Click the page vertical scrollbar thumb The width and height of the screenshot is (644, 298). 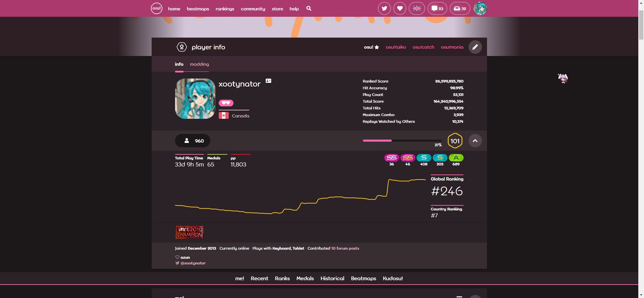point(641,25)
